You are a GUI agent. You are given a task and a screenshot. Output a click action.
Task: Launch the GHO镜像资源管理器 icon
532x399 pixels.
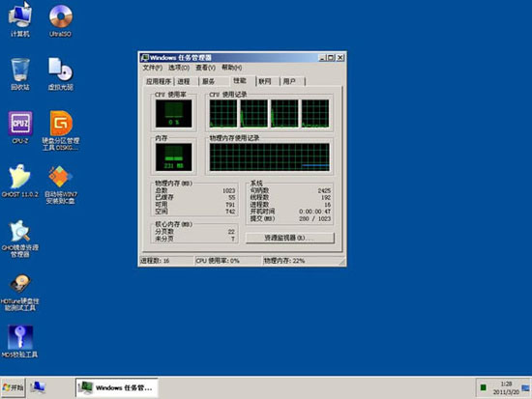pyautogui.click(x=20, y=239)
